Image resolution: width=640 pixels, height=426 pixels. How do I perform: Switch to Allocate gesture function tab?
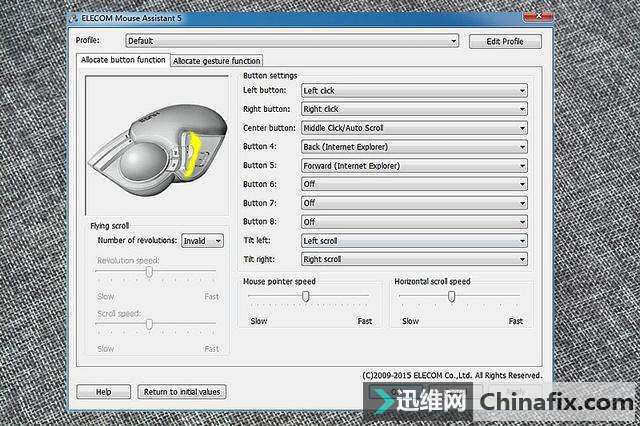click(x=216, y=61)
